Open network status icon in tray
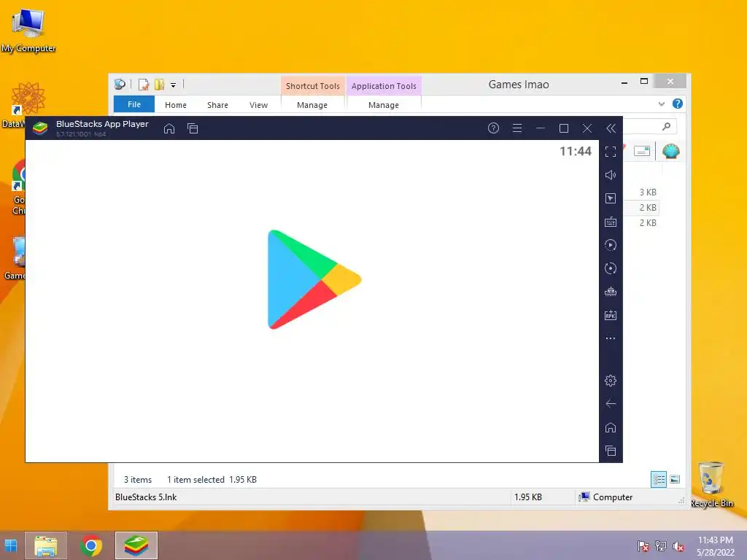The width and height of the screenshot is (747, 560). point(661,546)
